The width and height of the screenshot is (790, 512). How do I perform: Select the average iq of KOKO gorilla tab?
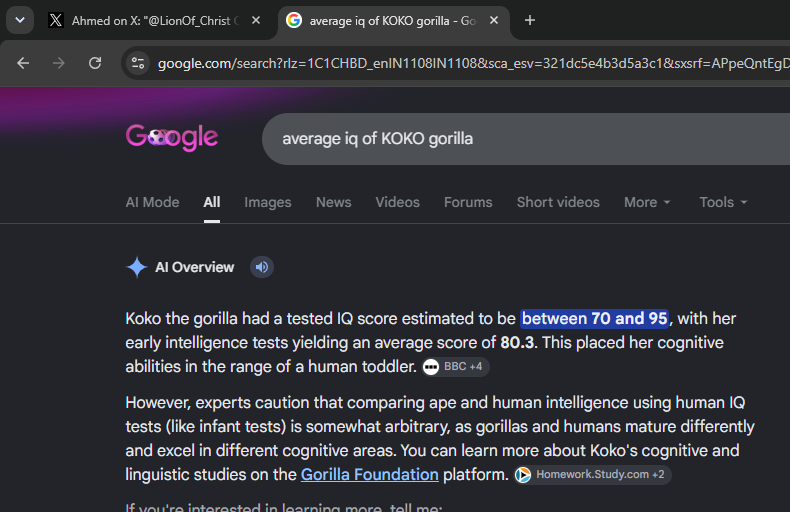[x=393, y=21]
